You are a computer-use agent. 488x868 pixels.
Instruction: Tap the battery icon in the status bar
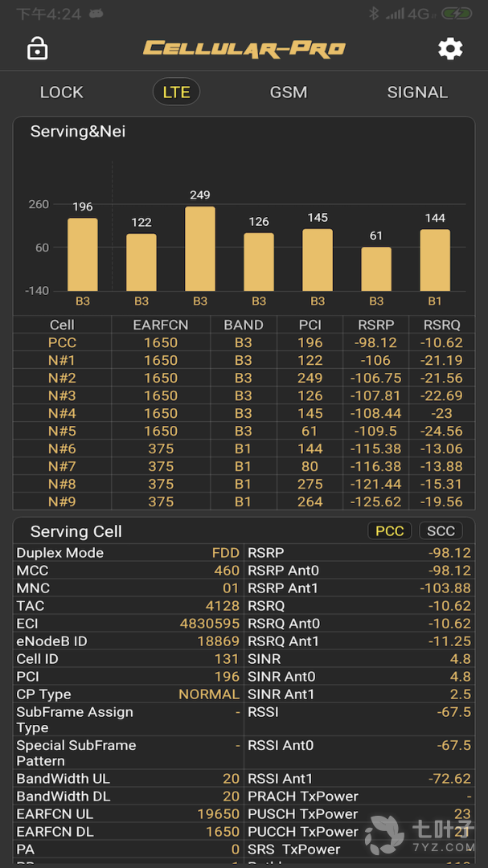[457, 14]
